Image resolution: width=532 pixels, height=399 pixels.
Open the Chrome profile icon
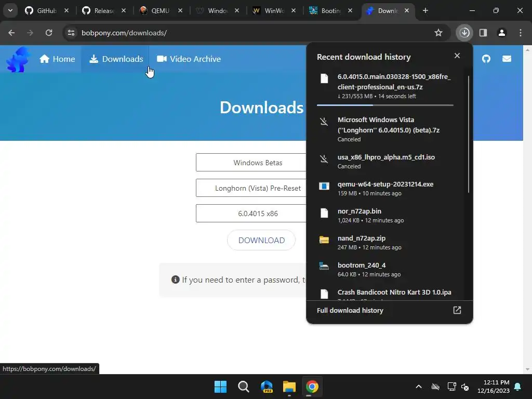(502, 33)
